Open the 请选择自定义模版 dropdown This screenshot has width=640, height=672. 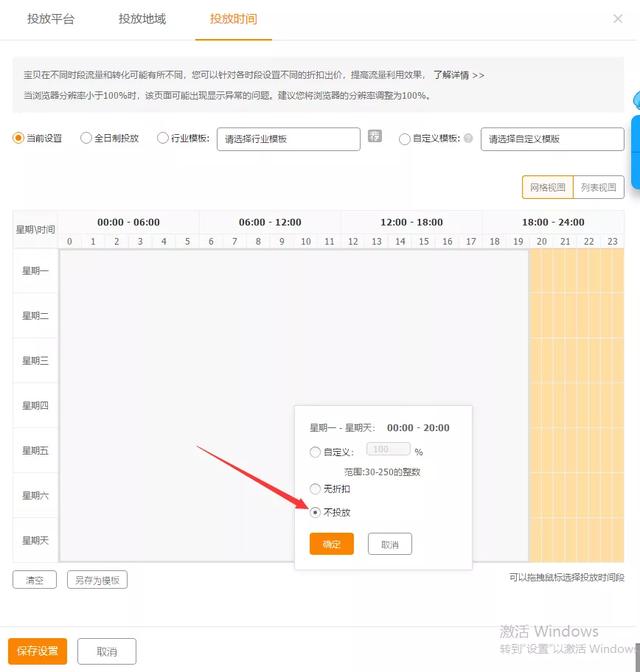pyautogui.click(x=551, y=139)
